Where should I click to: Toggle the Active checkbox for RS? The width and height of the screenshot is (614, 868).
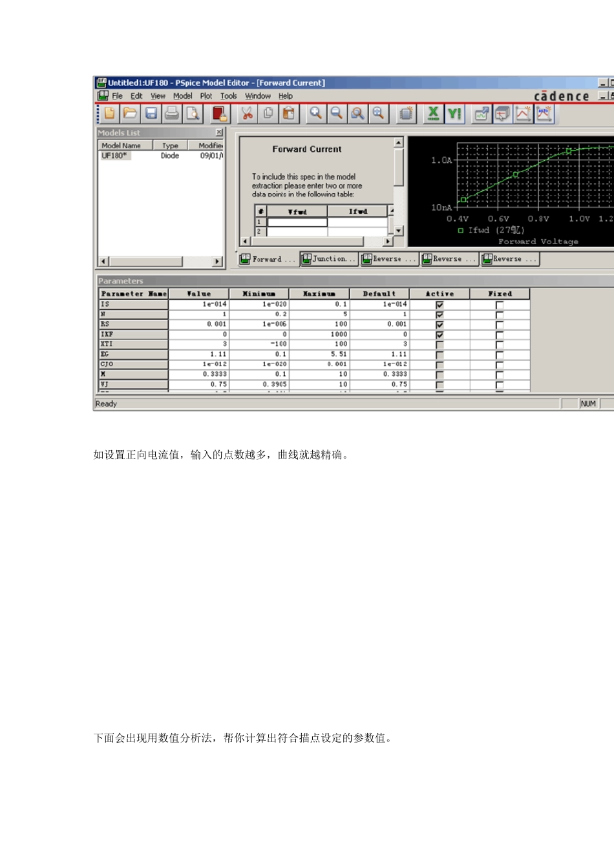tap(439, 324)
